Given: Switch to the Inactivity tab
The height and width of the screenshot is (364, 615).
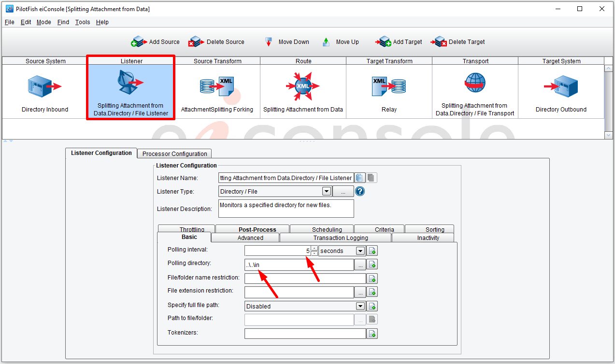Looking at the screenshot, I should (423, 238).
